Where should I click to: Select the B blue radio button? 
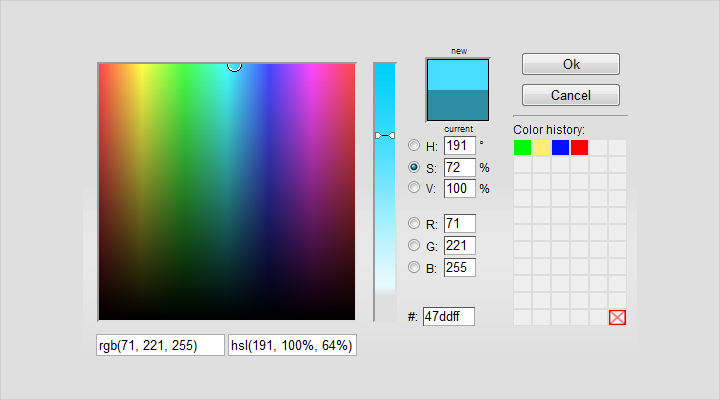pyautogui.click(x=414, y=267)
